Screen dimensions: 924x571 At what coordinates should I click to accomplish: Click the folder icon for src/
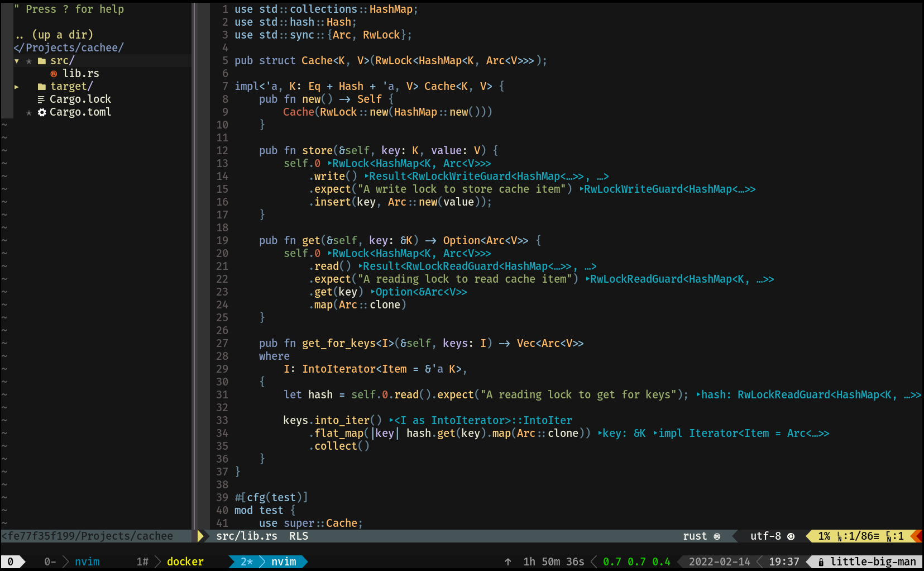[x=42, y=60]
